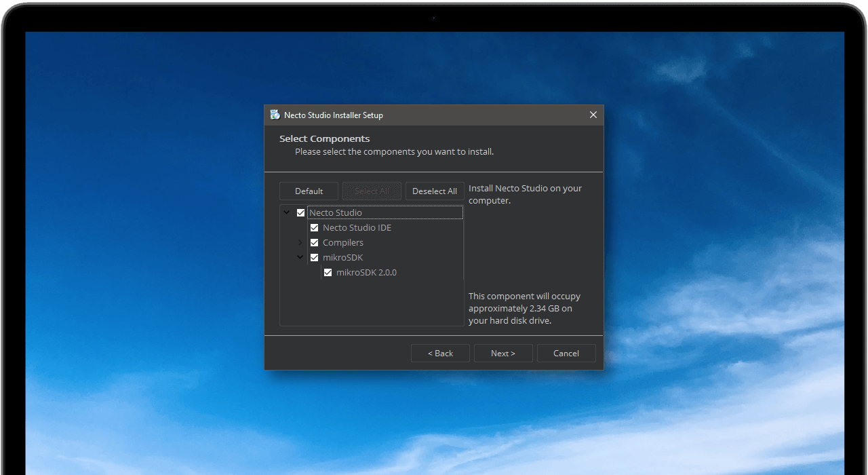Viewport: 868px width, 475px height.
Task: Click the Select Components heading
Action: [x=325, y=138]
